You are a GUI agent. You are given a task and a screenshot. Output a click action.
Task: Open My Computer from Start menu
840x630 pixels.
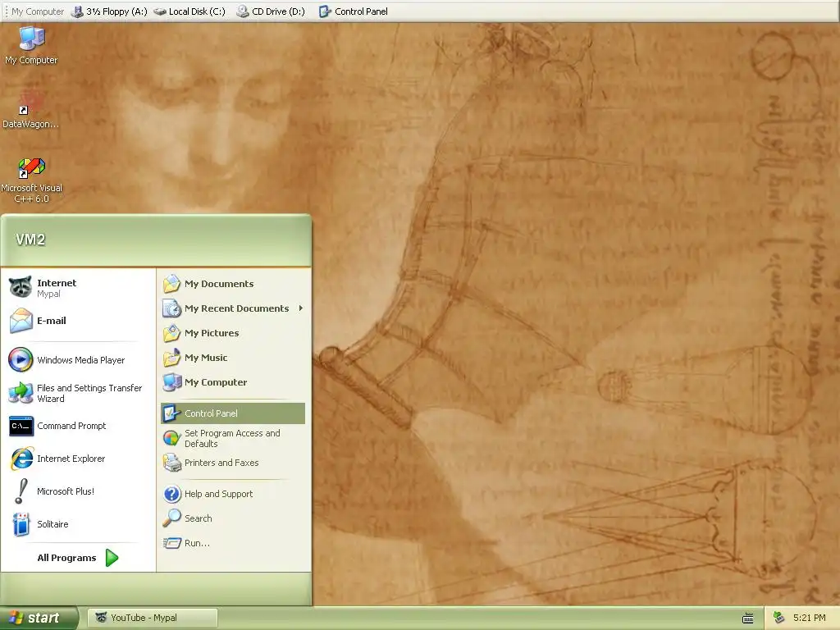232,382
